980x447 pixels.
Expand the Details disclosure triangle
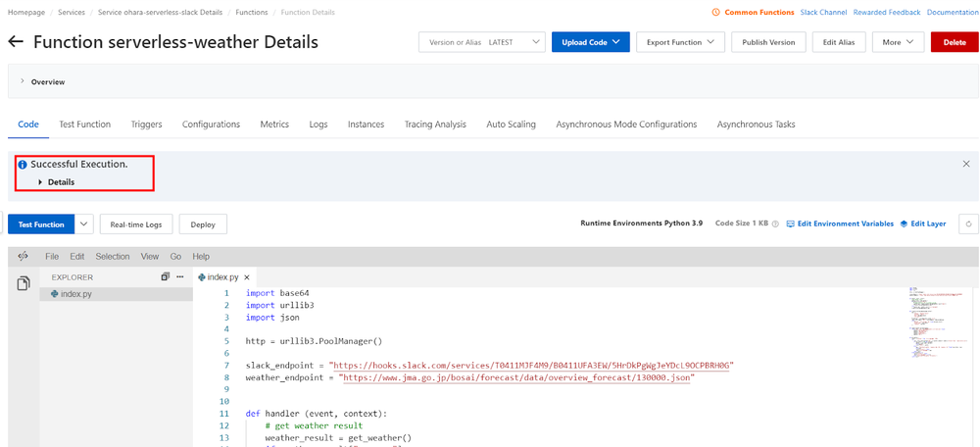(x=40, y=182)
